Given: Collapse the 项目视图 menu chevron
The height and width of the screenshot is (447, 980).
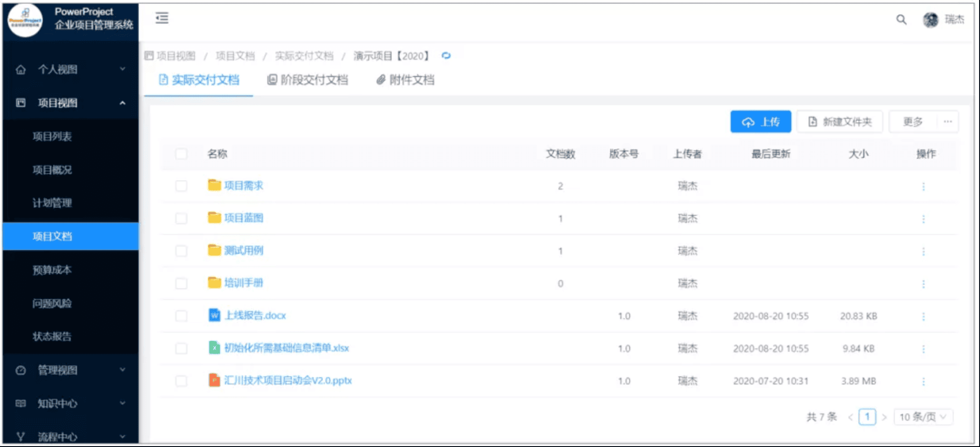Looking at the screenshot, I should tap(122, 103).
